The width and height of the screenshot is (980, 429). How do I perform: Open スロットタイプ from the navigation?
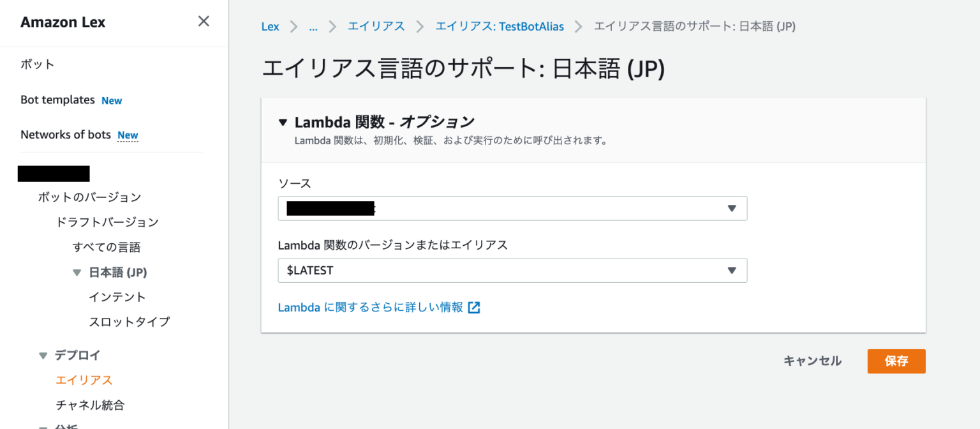point(130,322)
